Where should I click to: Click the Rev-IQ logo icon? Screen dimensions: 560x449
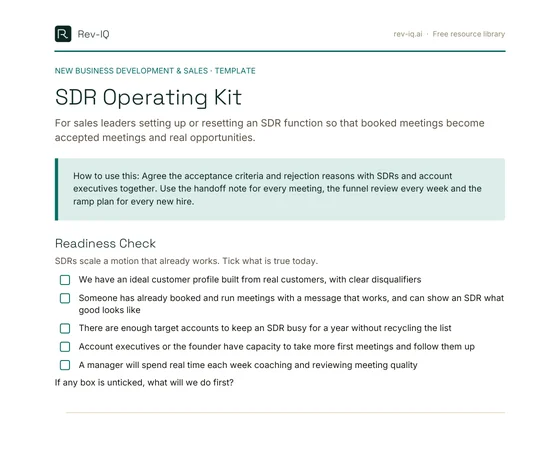tap(63, 34)
